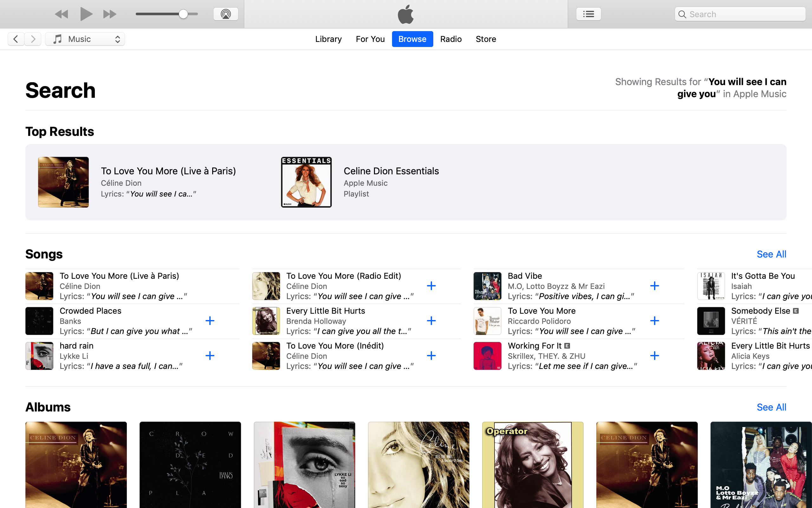The height and width of the screenshot is (508, 812).
Task: Click the rewind previous track button
Action: (62, 14)
